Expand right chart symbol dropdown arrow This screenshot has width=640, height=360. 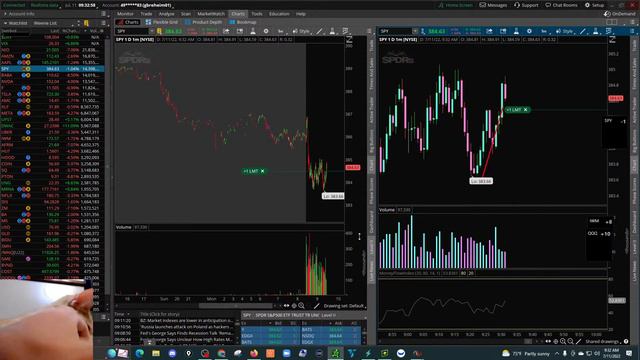pos(415,31)
